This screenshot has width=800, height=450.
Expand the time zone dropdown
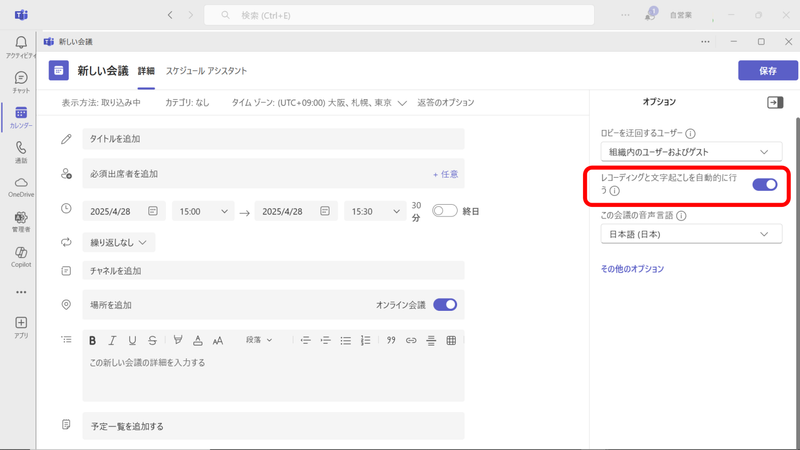pyautogui.click(x=402, y=103)
